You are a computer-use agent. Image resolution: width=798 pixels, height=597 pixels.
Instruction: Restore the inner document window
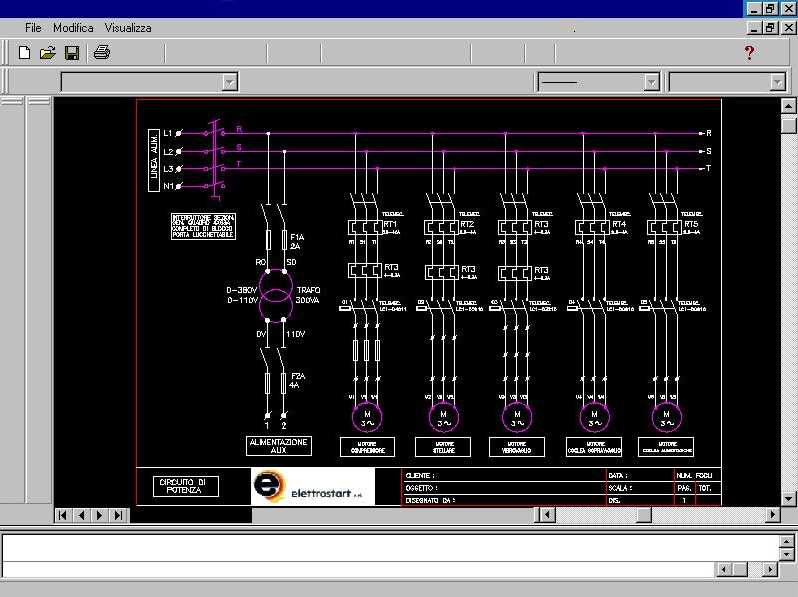[771, 28]
